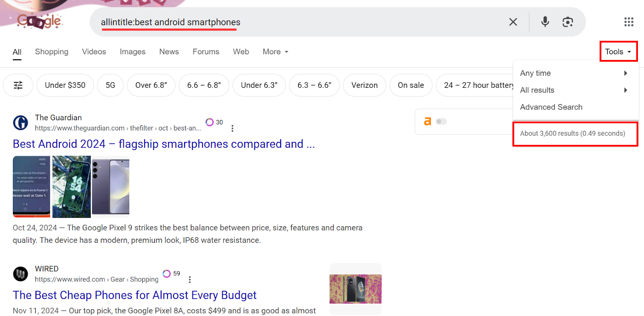This screenshot has height=316, width=644.
Task: Click the Guardian site favicon
Action: click(21, 122)
